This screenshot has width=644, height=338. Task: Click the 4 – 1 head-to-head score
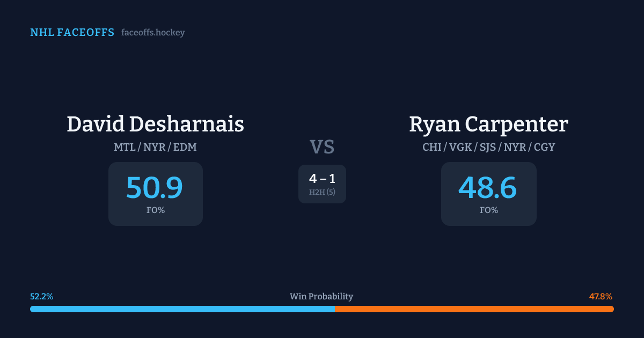click(322, 179)
